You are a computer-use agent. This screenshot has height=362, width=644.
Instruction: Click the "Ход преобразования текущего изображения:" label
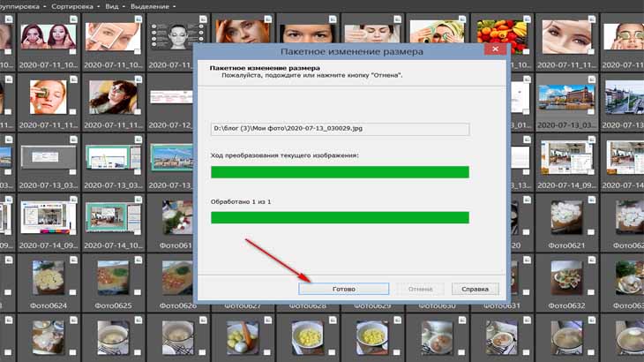click(285, 155)
